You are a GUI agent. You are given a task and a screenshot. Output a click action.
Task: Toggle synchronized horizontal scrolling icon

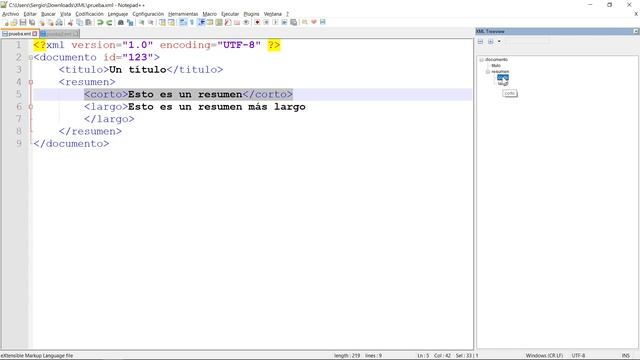point(171,22)
